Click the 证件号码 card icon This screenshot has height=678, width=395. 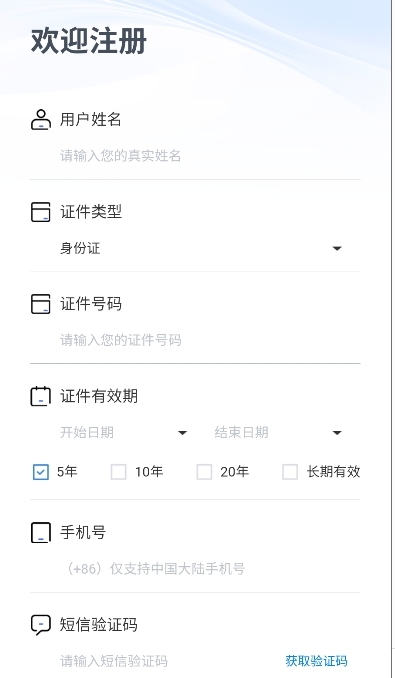click(41, 304)
